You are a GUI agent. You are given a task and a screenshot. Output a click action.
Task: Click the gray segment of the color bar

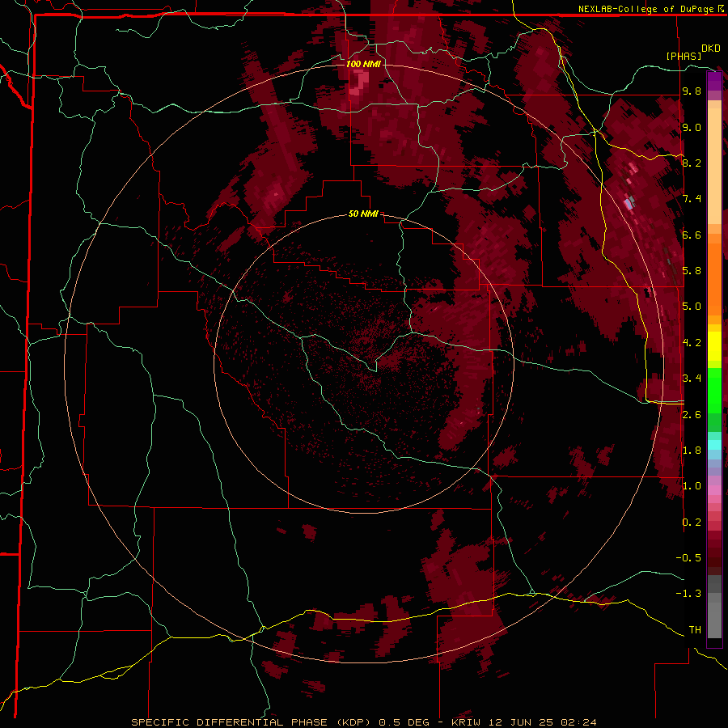(x=714, y=606)
